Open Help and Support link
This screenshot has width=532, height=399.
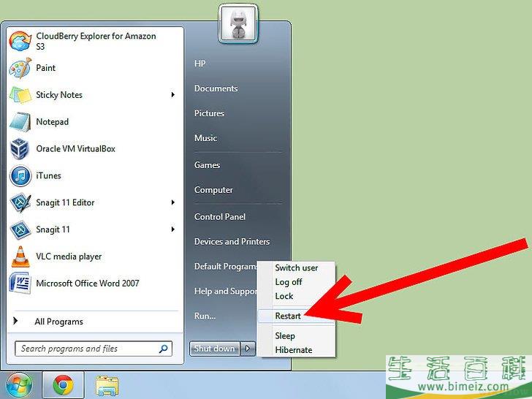225,291
